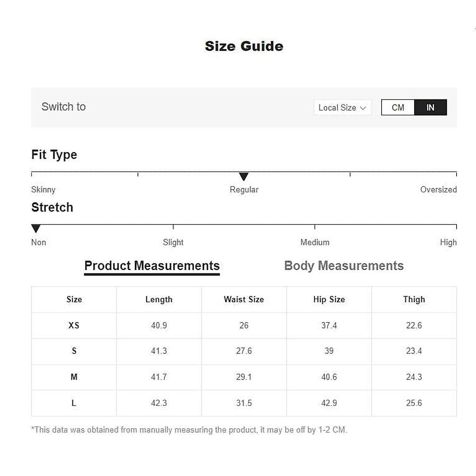Select the IN unit toggle
476x476 pixels.
(430, 107)
